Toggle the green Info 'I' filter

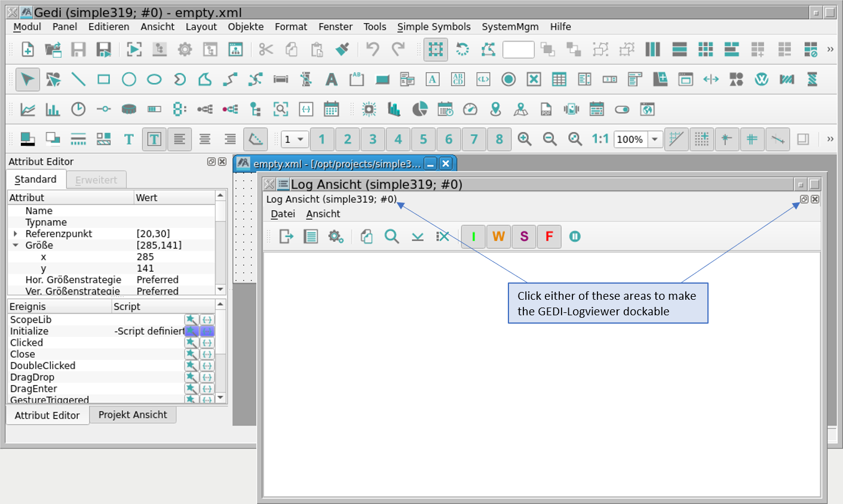pyautogui.click(x=473, y=236)
